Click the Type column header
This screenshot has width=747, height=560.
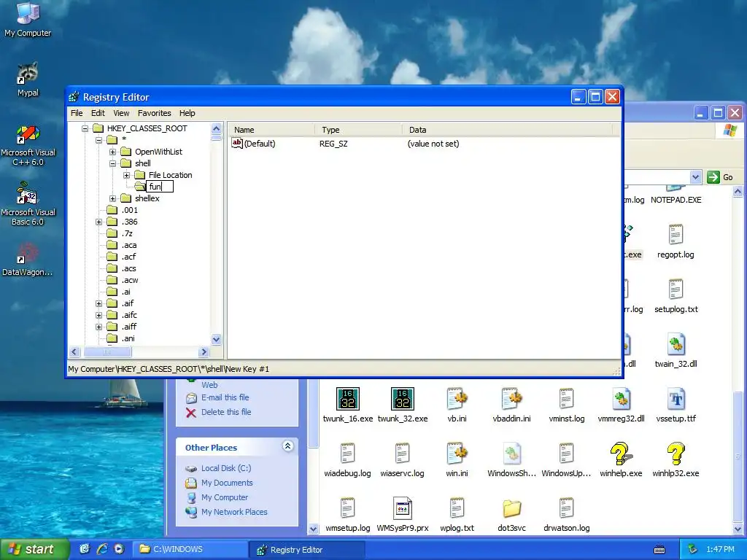pyautogui.click(x=358, y=130)
